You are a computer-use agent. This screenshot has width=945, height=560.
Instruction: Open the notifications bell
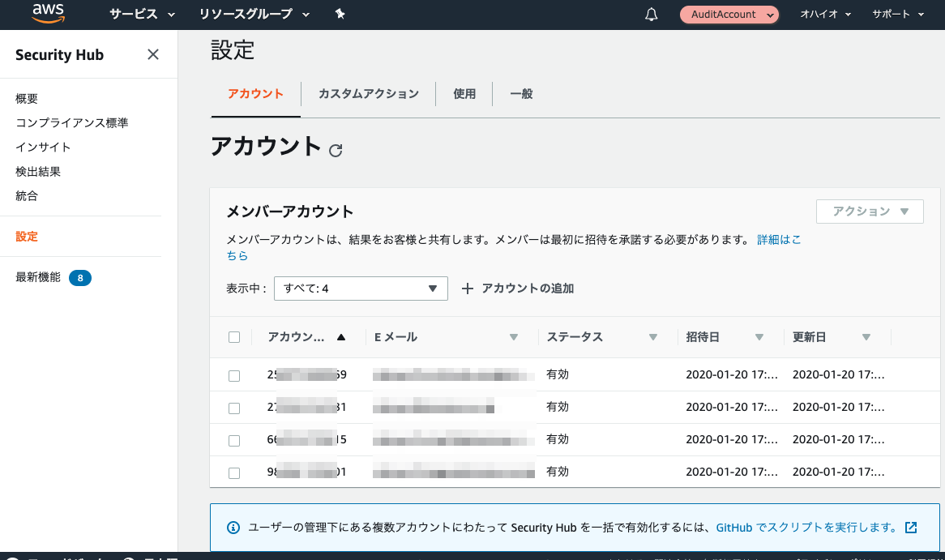click(x=651, y=15)
